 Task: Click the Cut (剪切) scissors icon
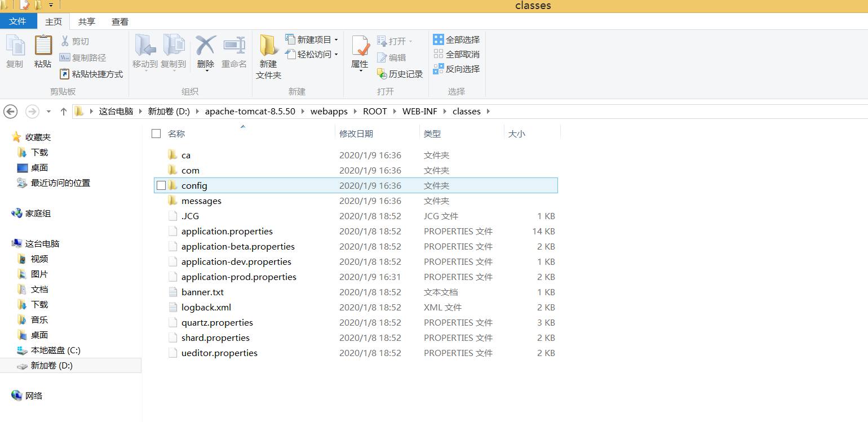(x=64, y=41)
